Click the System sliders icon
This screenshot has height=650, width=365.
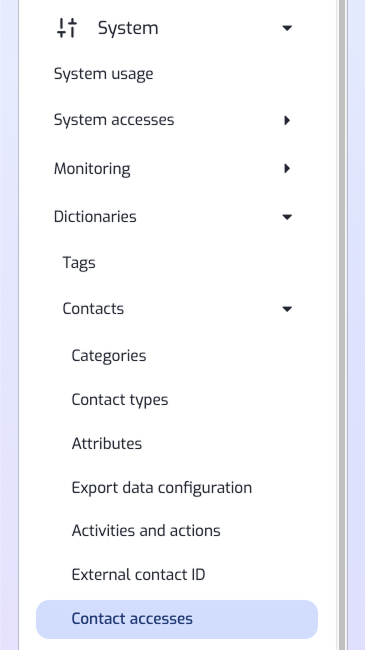coord(67,28)
